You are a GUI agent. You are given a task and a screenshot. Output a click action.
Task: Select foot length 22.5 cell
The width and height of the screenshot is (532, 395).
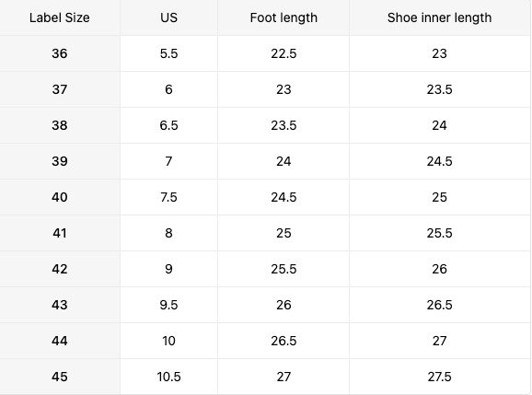tap(283, 53)
